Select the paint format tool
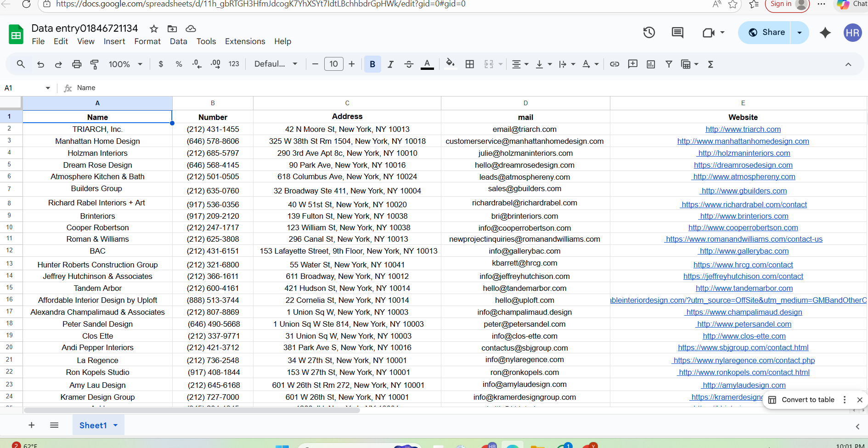This screenshot has width=868, height=448. (95, 64)
